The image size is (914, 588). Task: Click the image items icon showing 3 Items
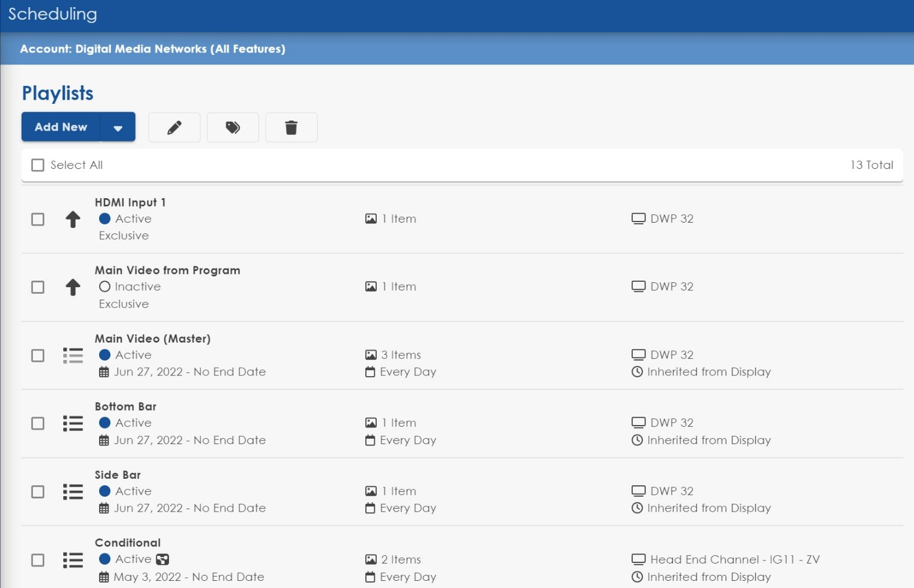[371, 355]
